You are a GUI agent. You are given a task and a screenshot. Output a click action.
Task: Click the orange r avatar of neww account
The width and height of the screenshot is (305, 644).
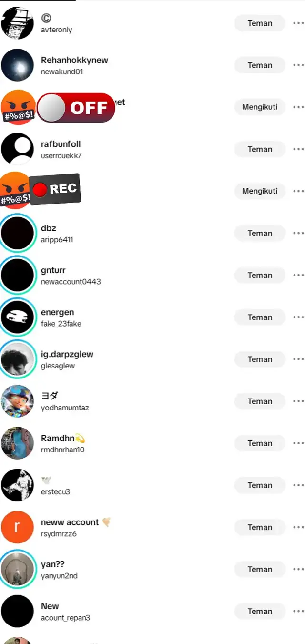click(18, 527)
